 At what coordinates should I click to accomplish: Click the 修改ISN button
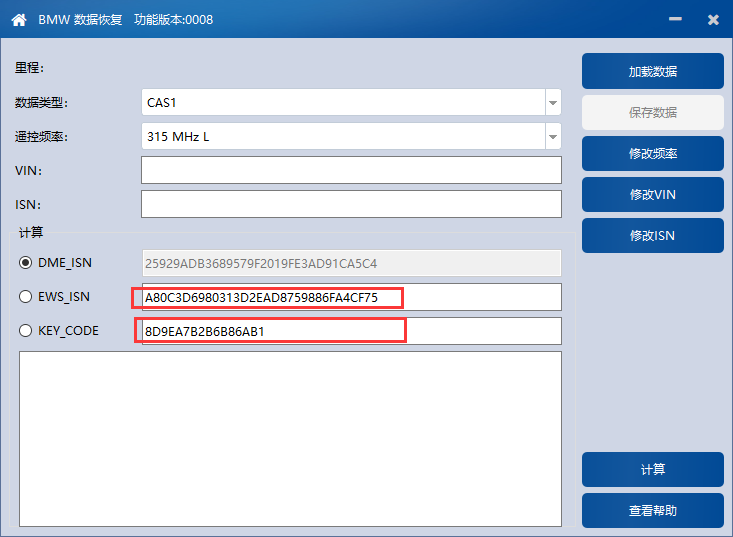click(653, 236)
